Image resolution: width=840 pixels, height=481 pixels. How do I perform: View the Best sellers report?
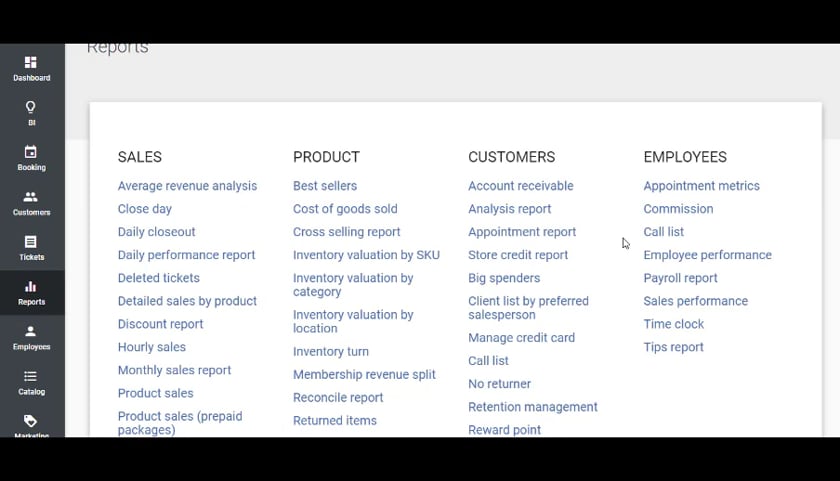(x=325, y=186)
